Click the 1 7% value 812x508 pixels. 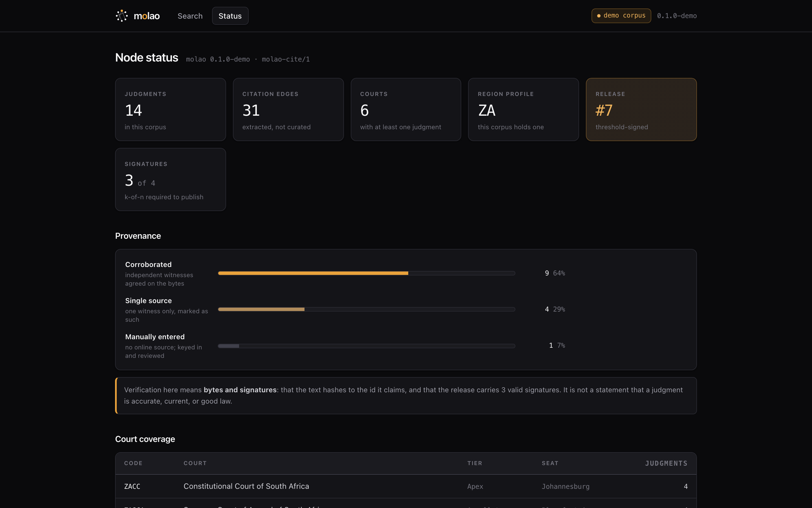click(557, 345)
